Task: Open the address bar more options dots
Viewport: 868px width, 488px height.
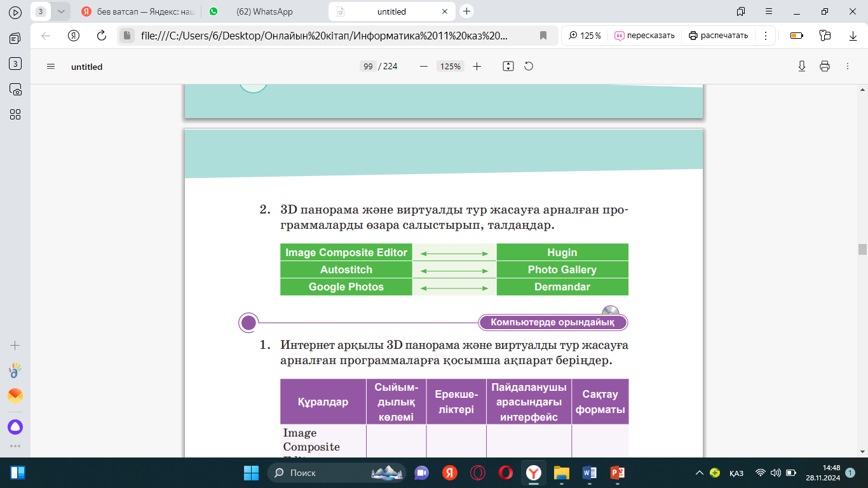Action: (766, 36)
